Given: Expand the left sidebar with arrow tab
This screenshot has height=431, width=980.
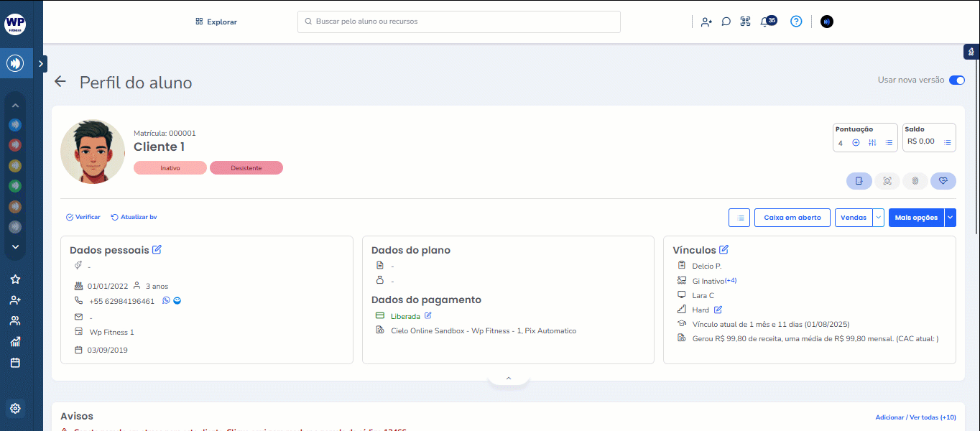Looking at the screenshot, I should (x=41, y=64).
